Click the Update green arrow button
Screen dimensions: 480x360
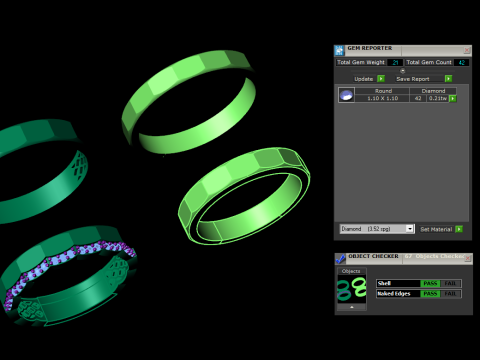point(381,79)
